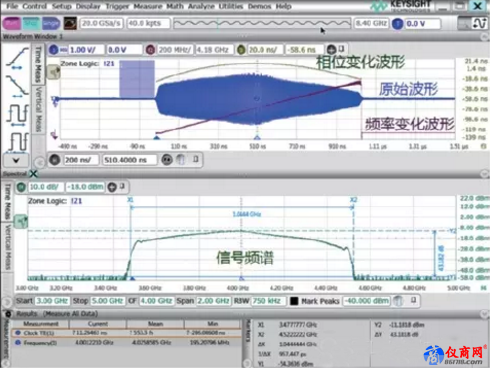Click the trash icon next to Mark Peaks level

[x=398, y=301]
